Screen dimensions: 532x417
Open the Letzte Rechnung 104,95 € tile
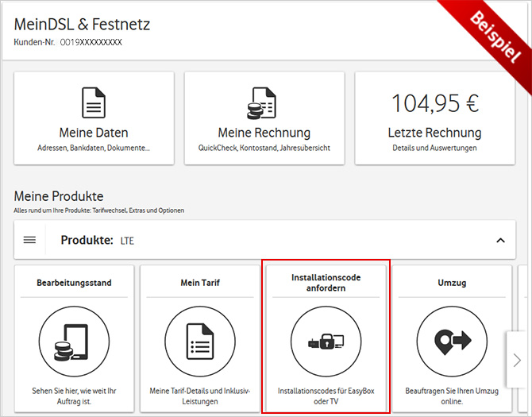click(434, 118)
